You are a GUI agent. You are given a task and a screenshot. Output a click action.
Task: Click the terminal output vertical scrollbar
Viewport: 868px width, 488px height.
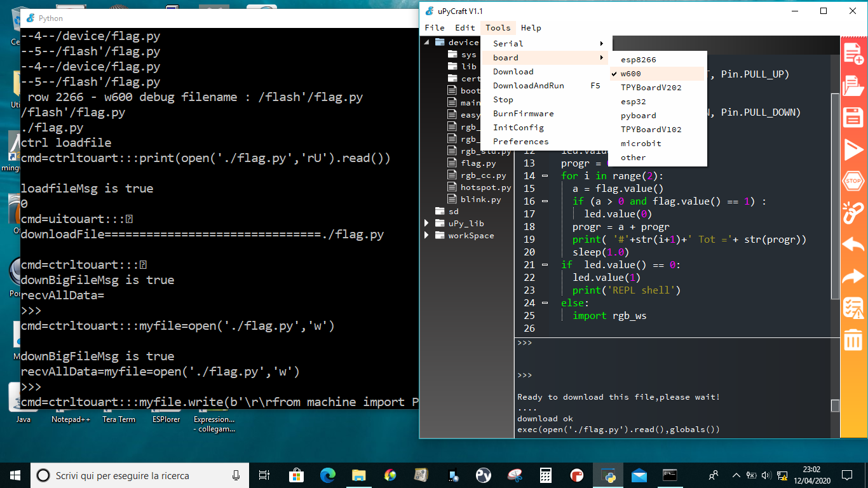(836, 405)
